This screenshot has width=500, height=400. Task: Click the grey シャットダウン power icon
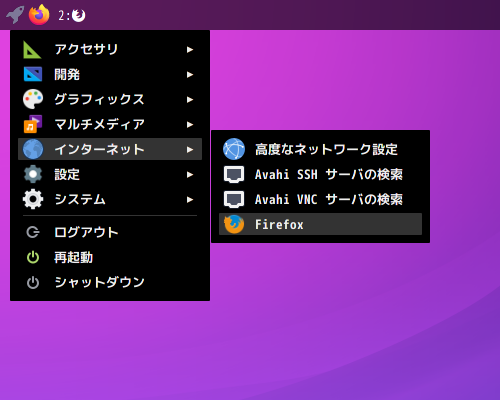pyautogui.click(x=33, y=283)
